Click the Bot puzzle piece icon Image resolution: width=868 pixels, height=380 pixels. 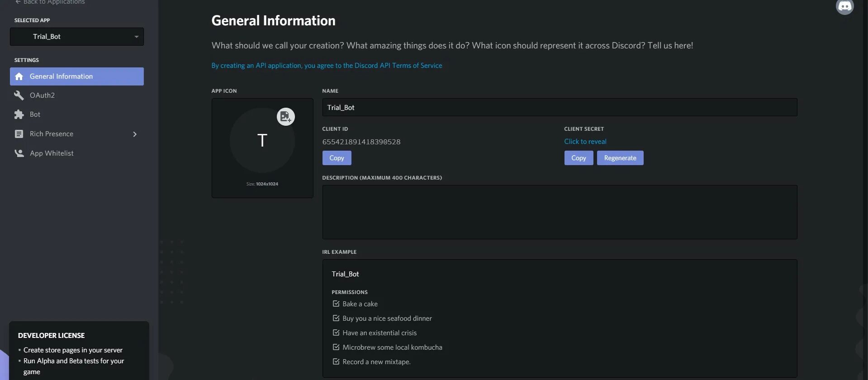point(19,114)
